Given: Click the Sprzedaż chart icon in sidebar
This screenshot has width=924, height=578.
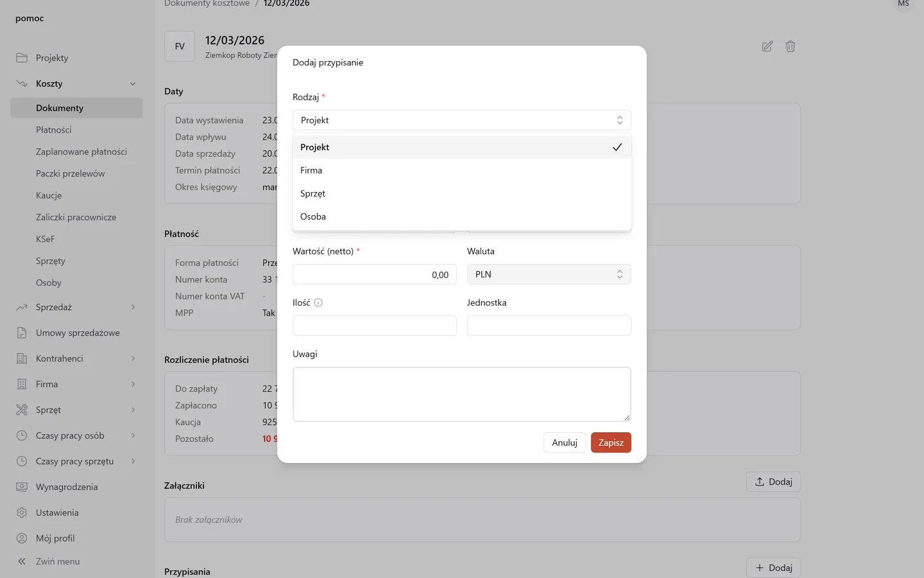Looking at the screenshot, I should pos(22,307).
